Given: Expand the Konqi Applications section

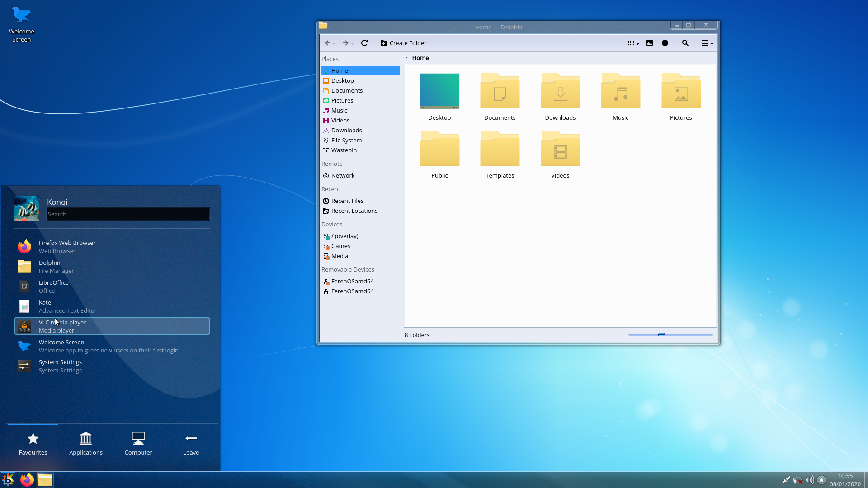Looking at the screenshot, I should pyautogui.click(x=85, y=443).
